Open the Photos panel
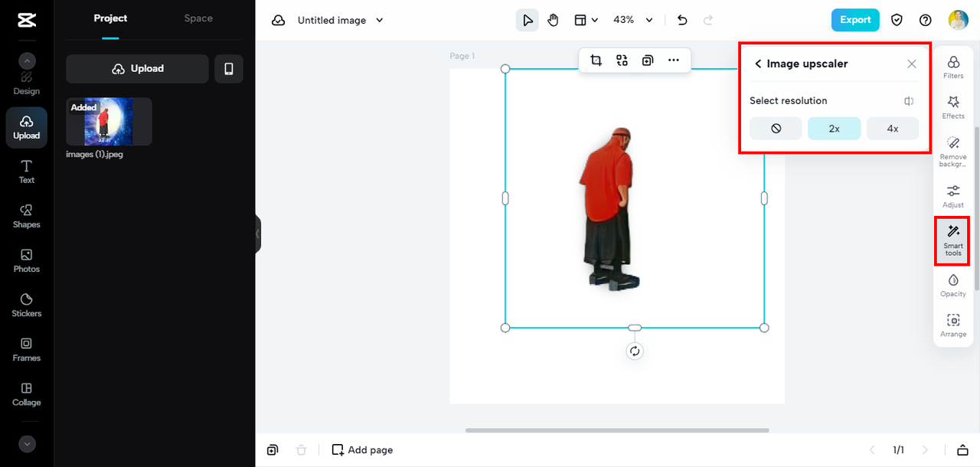The height and width of the screenshot is (467, 980). click(26, 261)
